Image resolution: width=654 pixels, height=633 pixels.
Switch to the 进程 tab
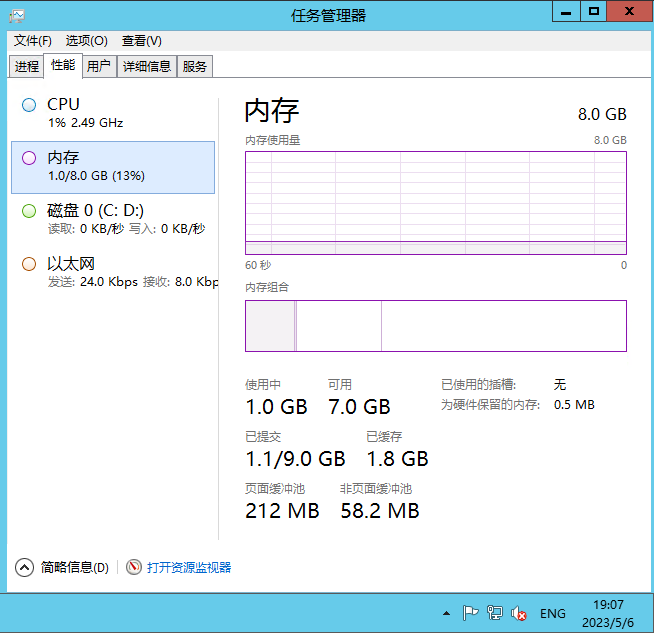tap(27, 66)
